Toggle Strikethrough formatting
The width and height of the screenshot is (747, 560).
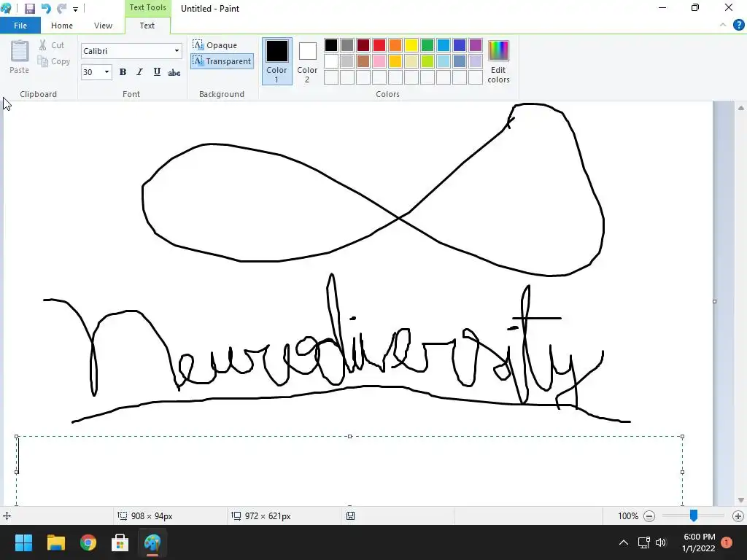coord(174,72)
